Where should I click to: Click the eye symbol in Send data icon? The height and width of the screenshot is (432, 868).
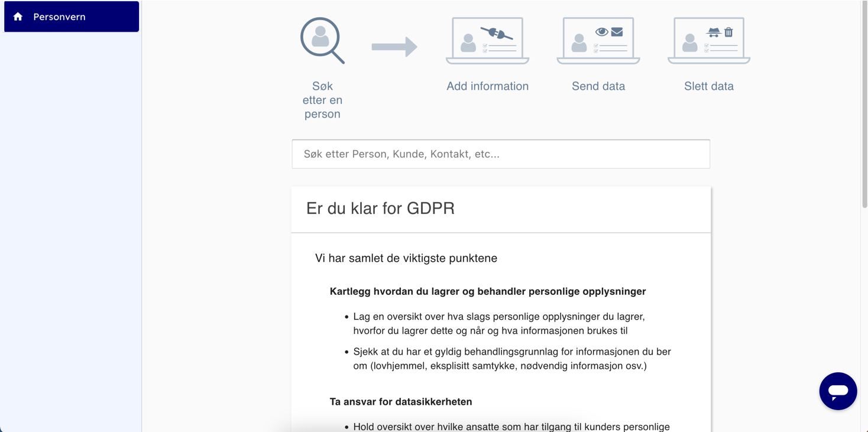point(601,32)
